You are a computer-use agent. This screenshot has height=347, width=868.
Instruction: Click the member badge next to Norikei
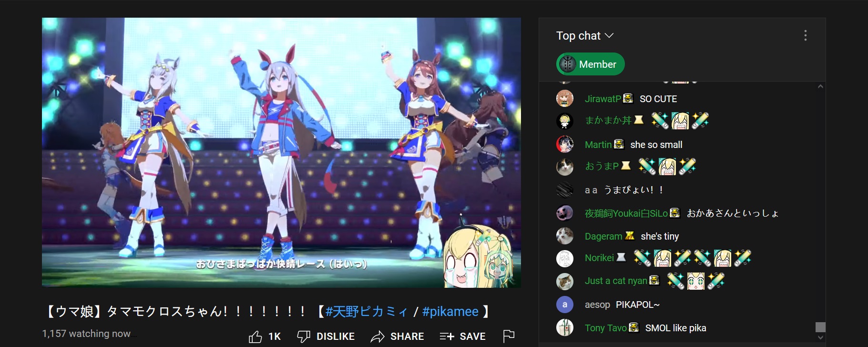click(621, 257)
